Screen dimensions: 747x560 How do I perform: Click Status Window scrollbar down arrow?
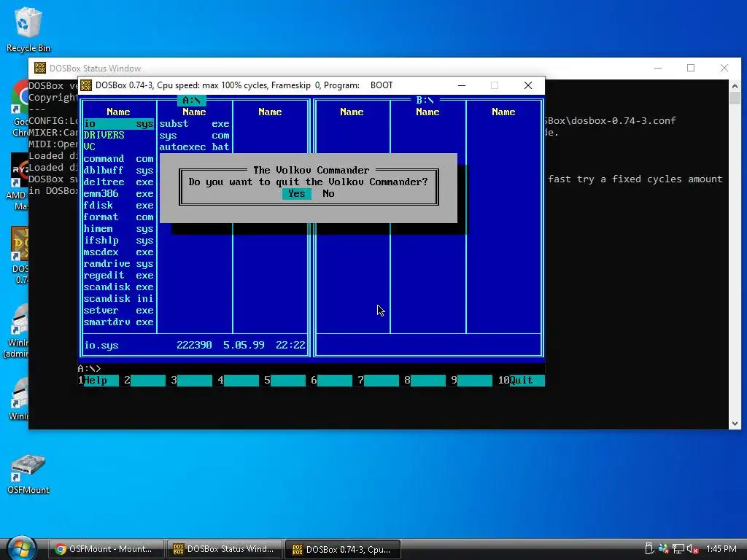(x=735, y=424)
